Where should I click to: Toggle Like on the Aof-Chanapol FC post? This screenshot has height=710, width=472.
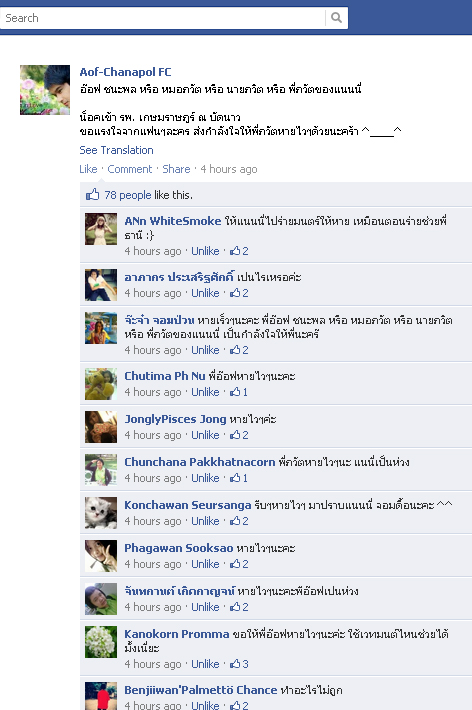(x=88, y=169)
